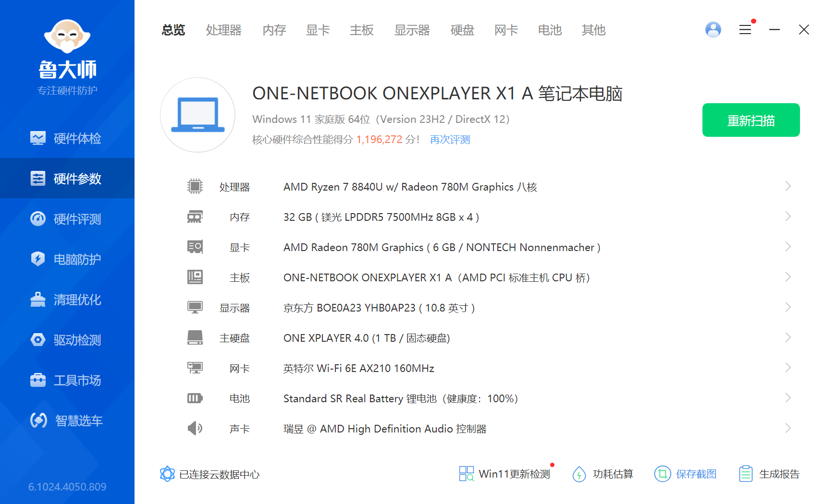
Task: Switch to the 处理器 tab
Action: tap(224, 30)
